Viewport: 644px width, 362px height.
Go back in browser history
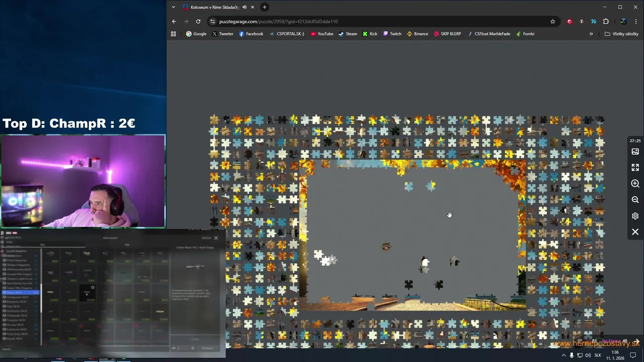174,22
